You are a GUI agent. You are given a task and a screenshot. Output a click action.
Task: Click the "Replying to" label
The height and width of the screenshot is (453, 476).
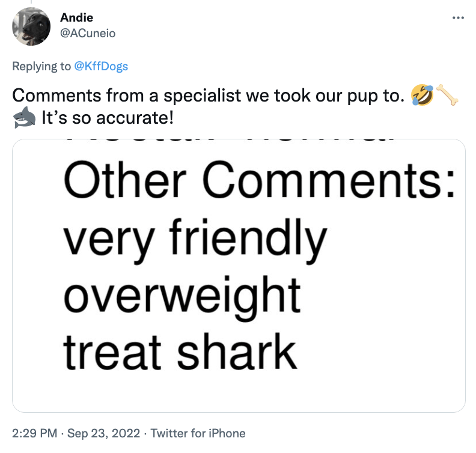[x=41, y=66]
